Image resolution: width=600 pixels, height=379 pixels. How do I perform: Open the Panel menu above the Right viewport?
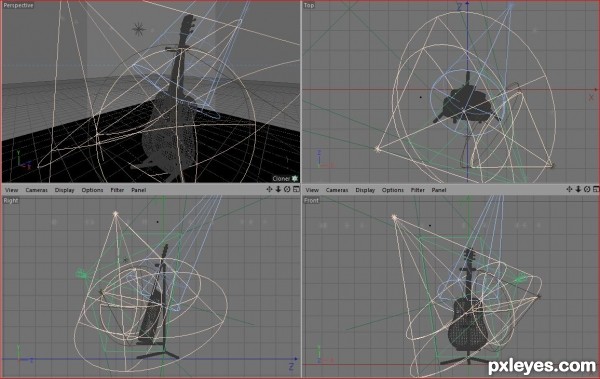(139, 190)
